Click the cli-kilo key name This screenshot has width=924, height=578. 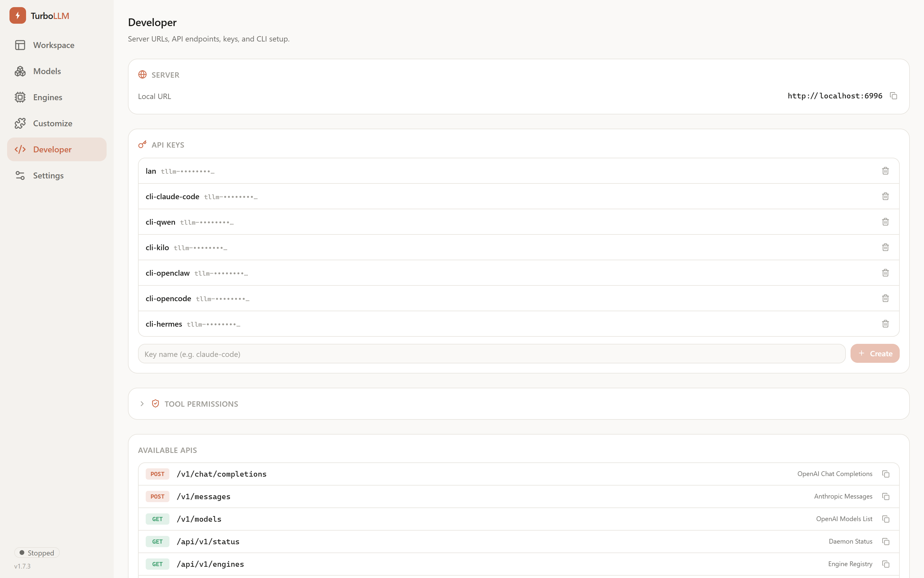(x=157, y=247)
